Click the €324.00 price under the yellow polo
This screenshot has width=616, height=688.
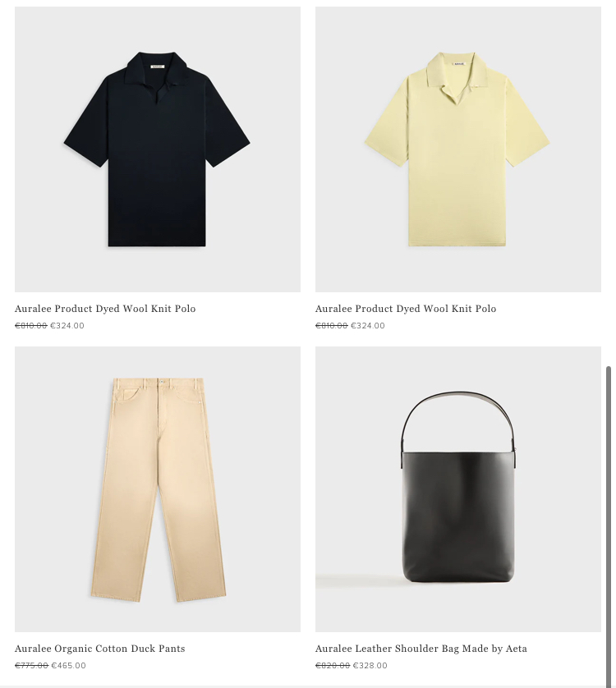click(x=368, y=326)
